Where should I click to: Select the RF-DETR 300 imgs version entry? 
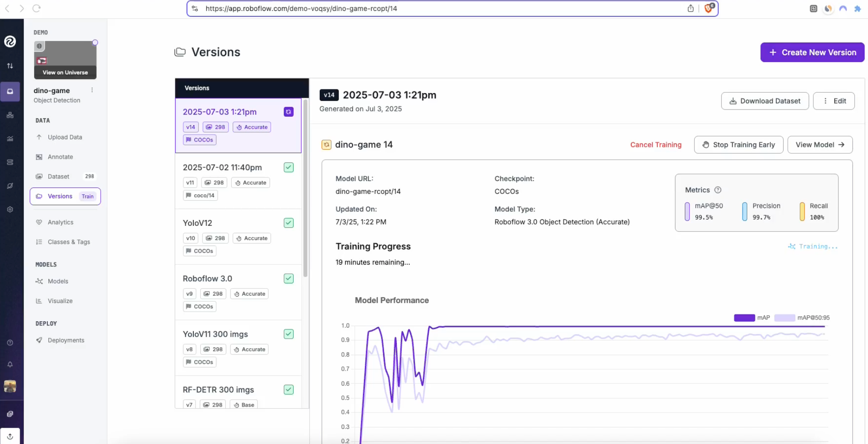pos(238,392)
